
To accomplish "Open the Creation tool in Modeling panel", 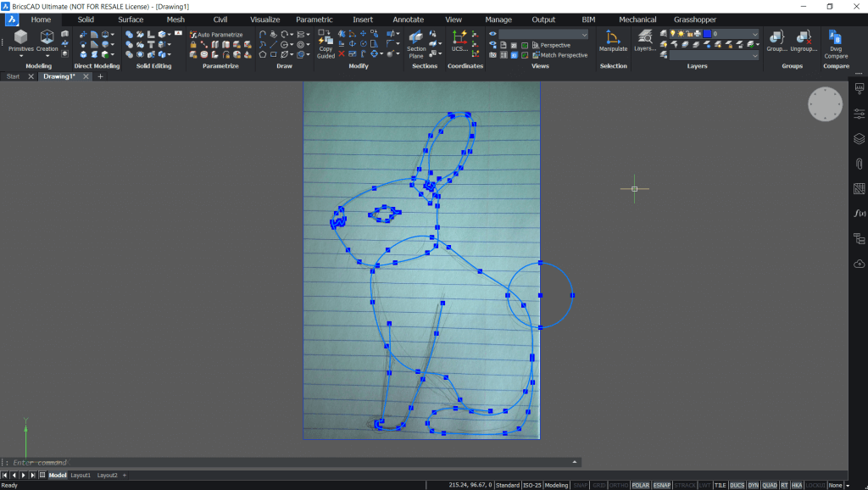I will (47, 41).
